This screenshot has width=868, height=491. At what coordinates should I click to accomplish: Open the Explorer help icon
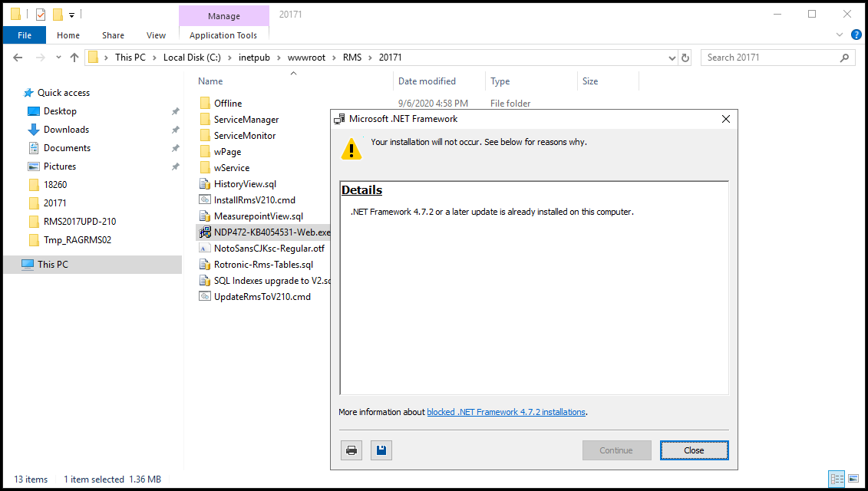tap(856, 35)
